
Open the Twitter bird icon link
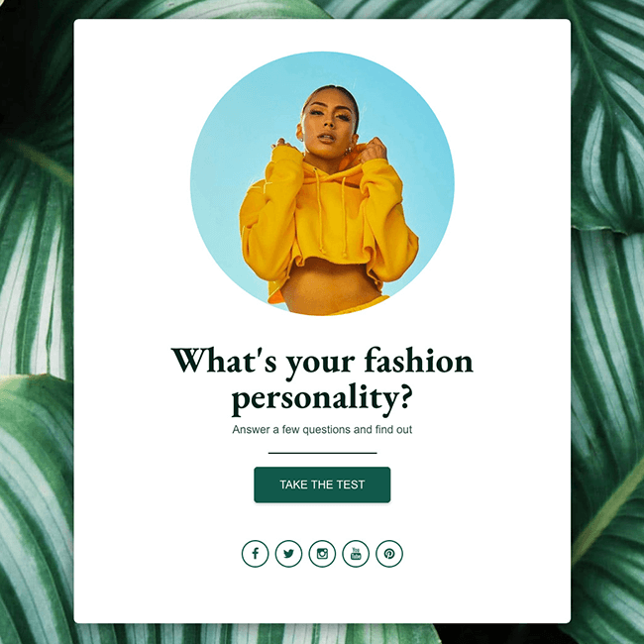(x=288, y=554)
